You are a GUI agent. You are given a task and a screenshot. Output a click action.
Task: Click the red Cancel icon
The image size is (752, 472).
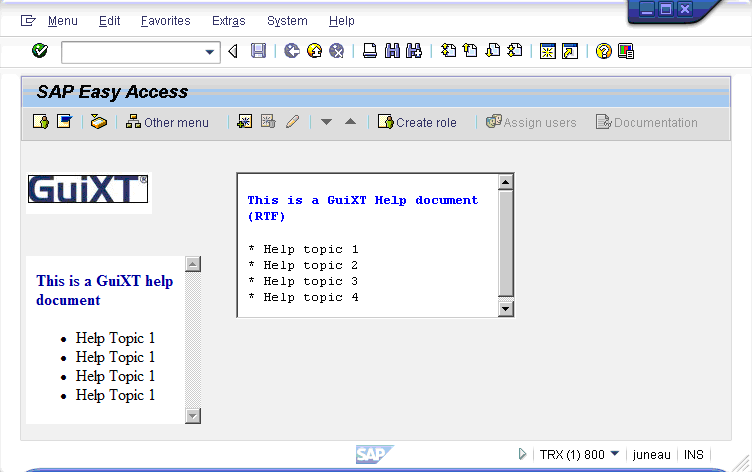click(337, 51)
